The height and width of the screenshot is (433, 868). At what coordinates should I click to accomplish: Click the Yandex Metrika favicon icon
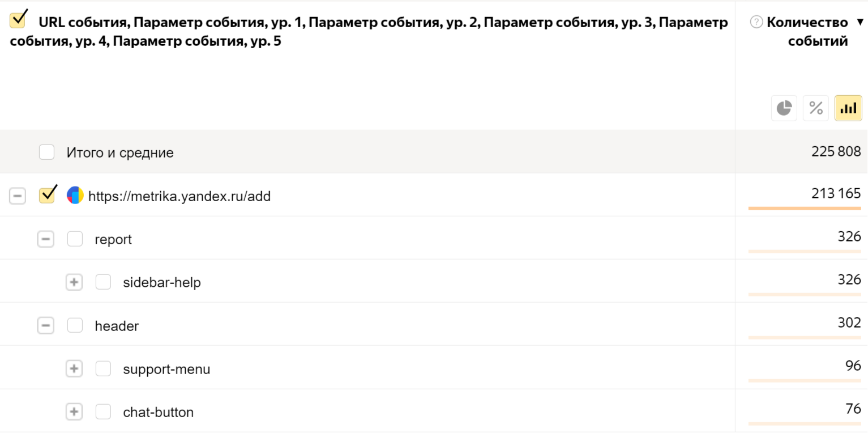pyautogui.click(x=75, y=196)
